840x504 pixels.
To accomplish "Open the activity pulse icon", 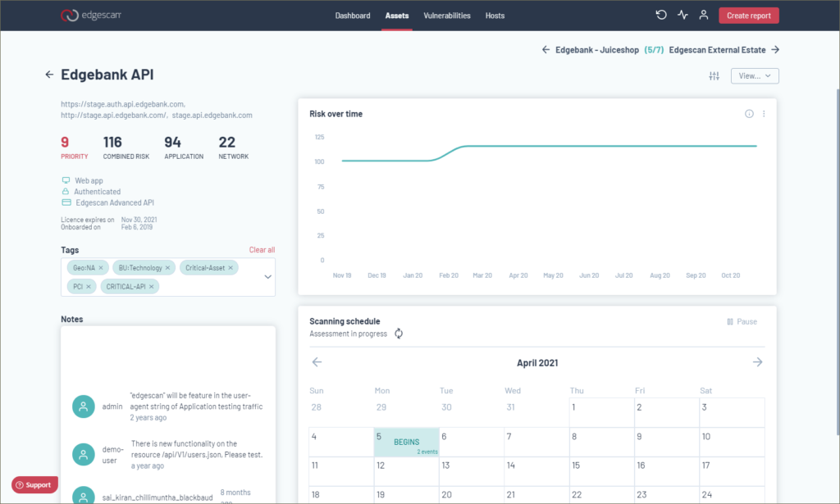I will 682,15.
